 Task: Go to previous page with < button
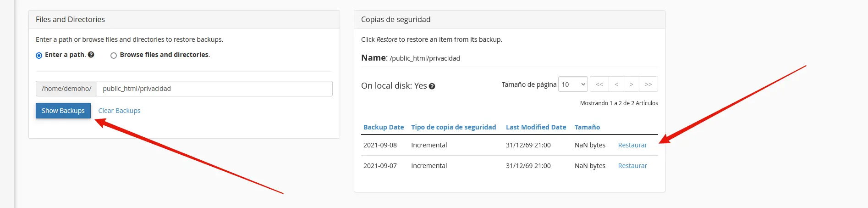click(616, 84)
